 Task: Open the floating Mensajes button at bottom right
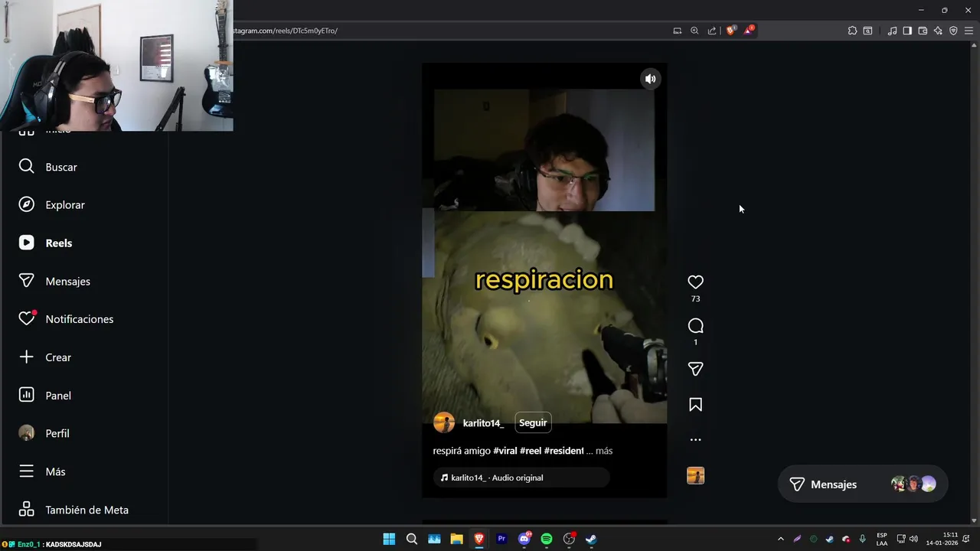[863, 484]
